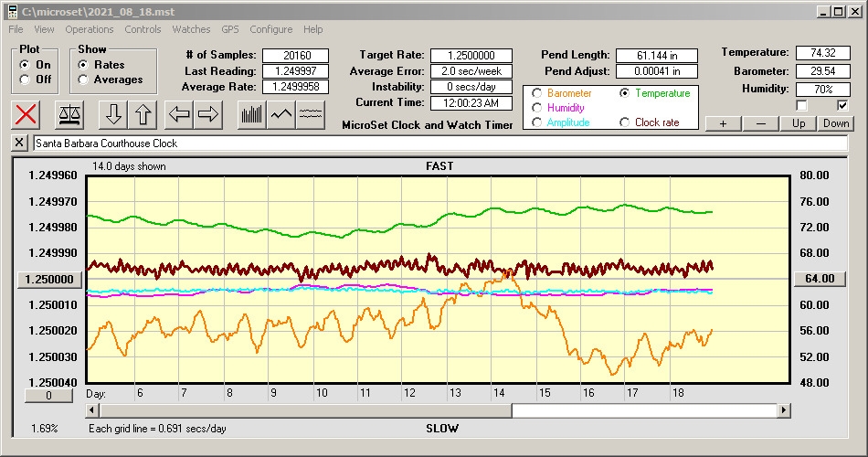Choose Show Rates option
This screenshot has width=868, height=457.
(83, 65)
